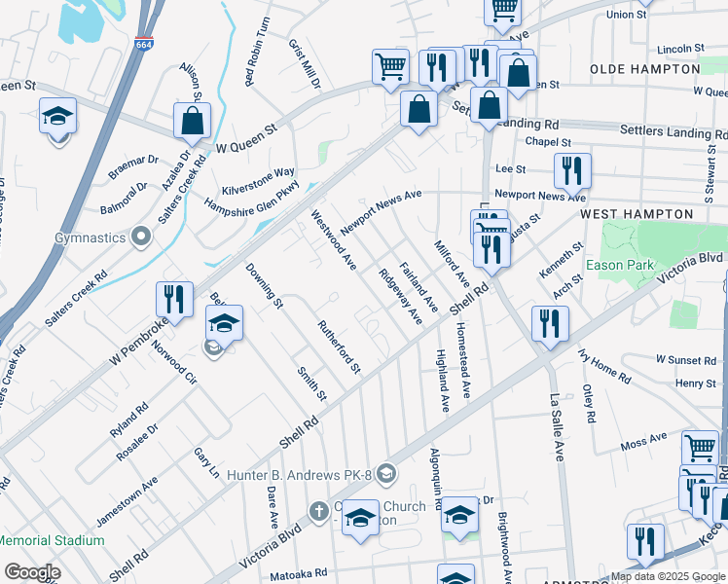
Task: Click the Westwood Ave street label
Action: point(334,239)
